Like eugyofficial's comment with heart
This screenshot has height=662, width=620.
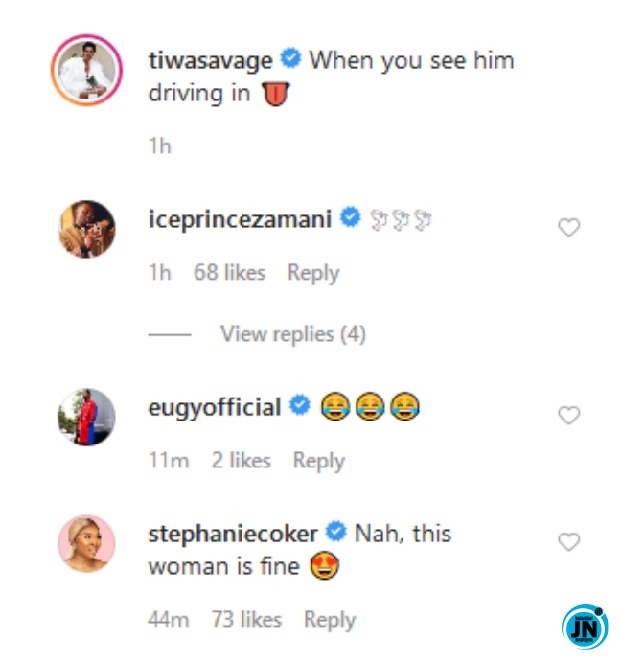(x=568, y=415)
